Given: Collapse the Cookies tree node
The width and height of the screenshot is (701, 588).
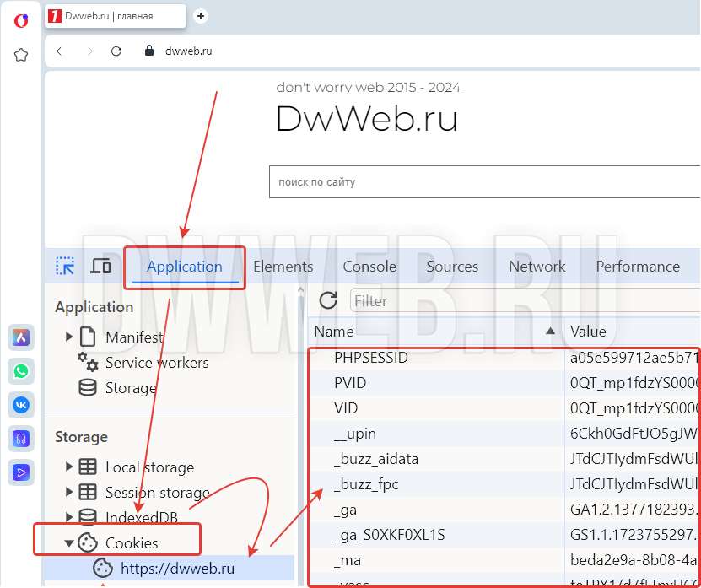Looking at the screenshot, I should (x=69, y=543).
